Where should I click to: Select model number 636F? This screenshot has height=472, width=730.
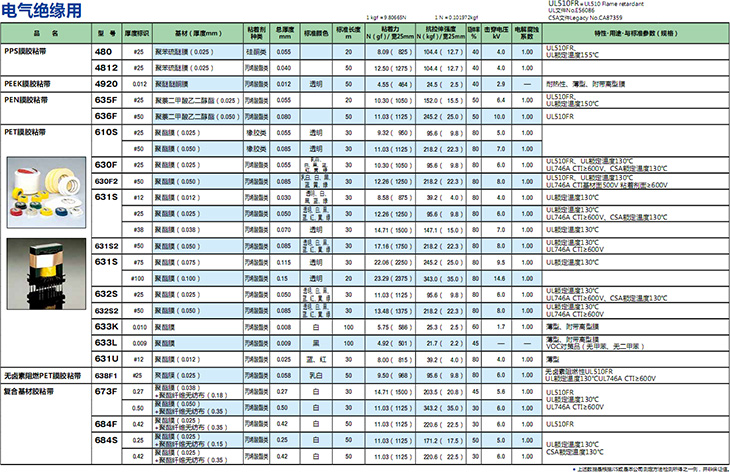coord(106,116)
